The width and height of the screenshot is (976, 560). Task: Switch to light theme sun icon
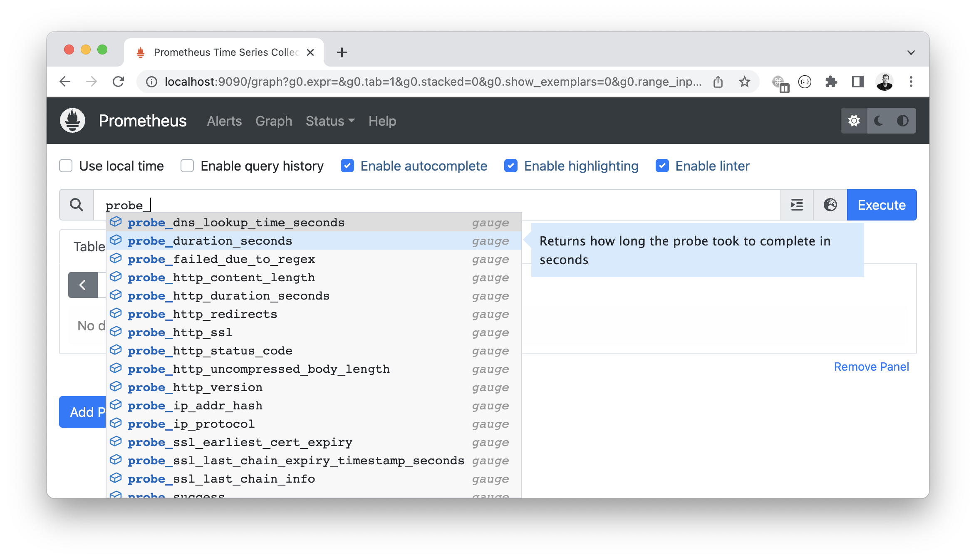click(854, 121)
